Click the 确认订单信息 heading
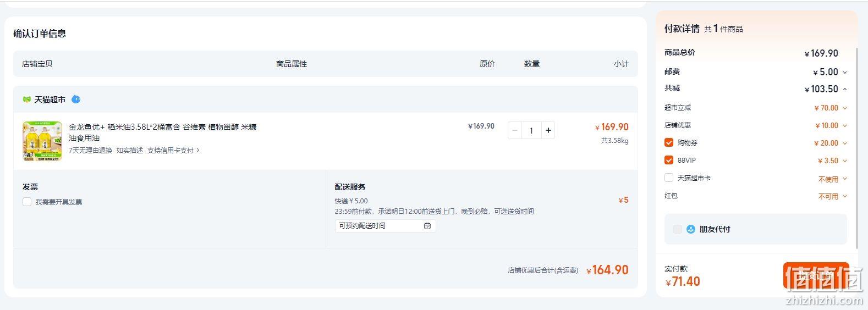 pos(40,34)
